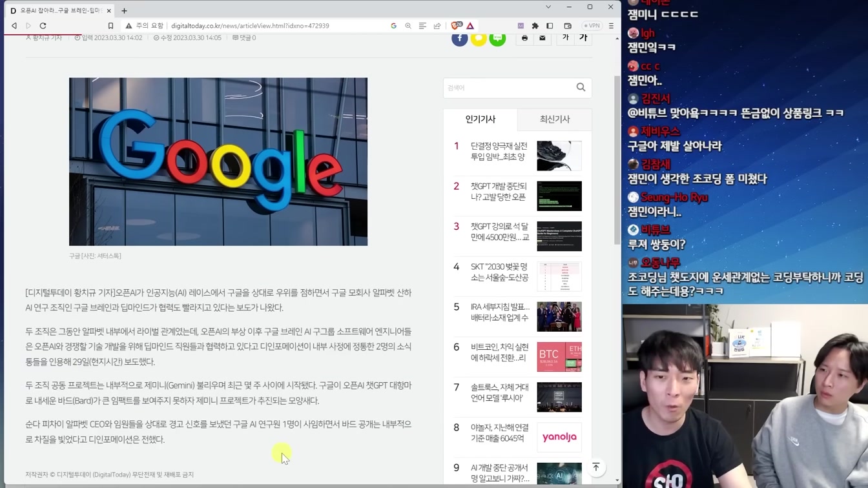This screenshot has height=488, width=868.
Task: Open popular article 챗GPT 강의로 석 달
Action: point(499,232)
